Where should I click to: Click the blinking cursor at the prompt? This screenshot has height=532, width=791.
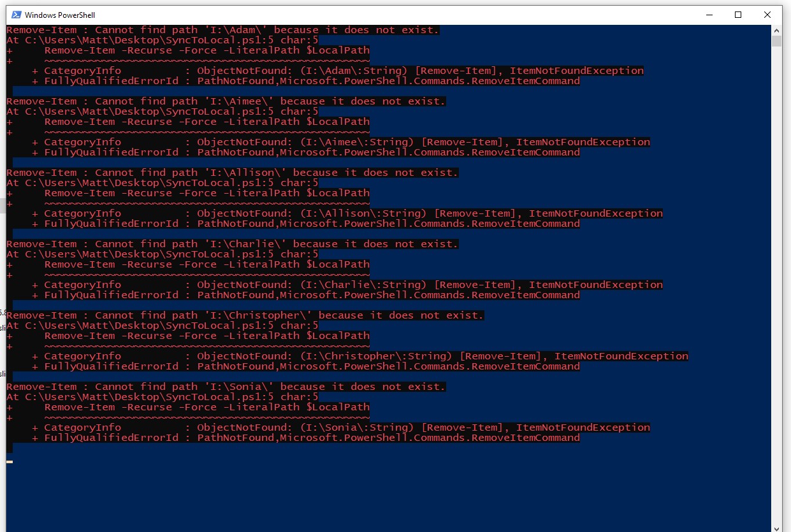[x=10, y=461]
